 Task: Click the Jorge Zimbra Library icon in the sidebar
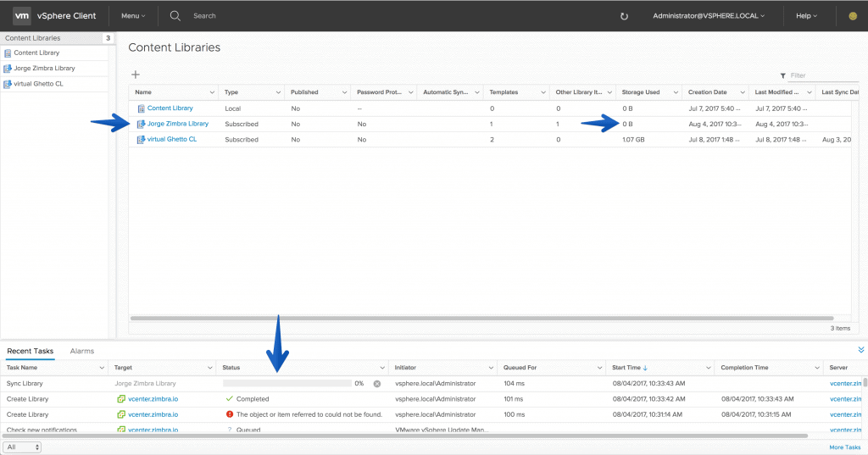coord(8,69)
